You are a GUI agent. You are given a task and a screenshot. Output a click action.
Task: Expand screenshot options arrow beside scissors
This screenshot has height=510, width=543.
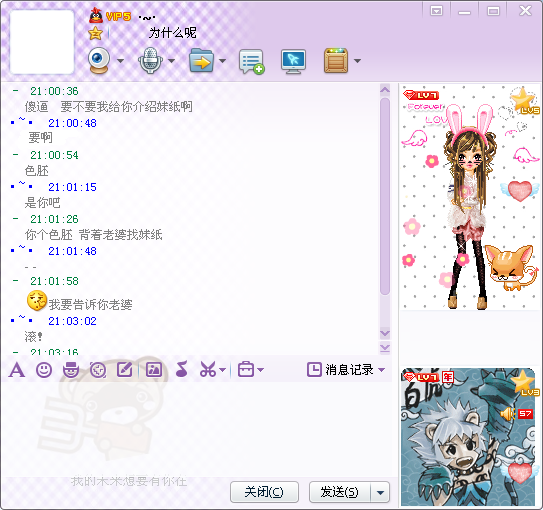(x=223, y=370)
